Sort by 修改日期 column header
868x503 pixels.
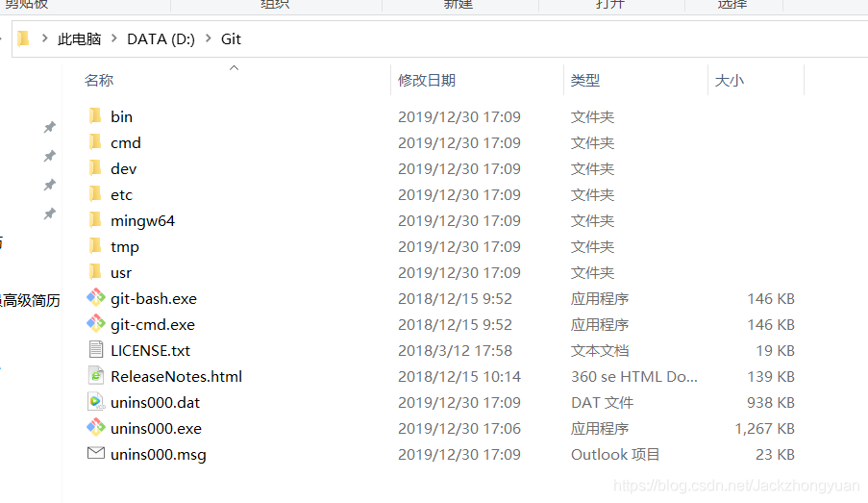click(x=427, y=81)
